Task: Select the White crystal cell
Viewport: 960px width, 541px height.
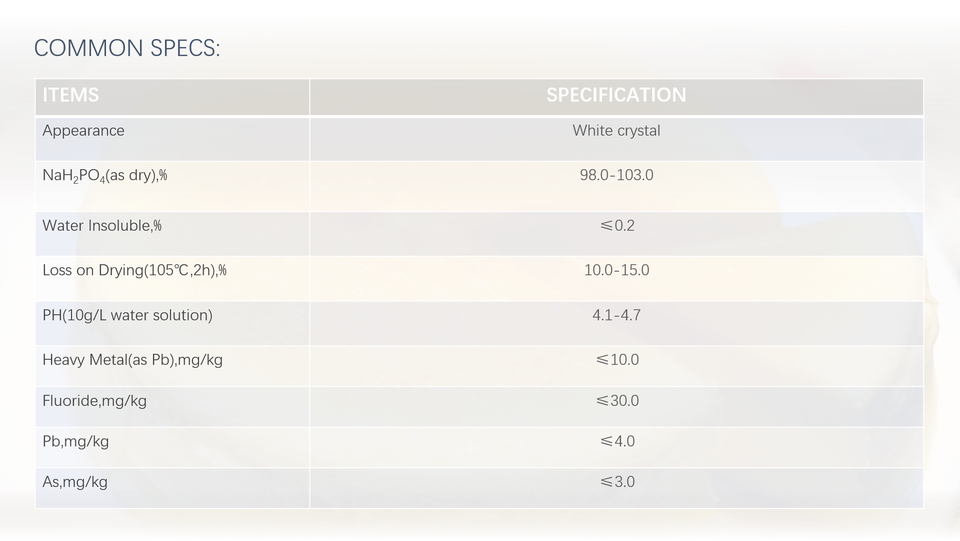Action: [x=616, y=131]
